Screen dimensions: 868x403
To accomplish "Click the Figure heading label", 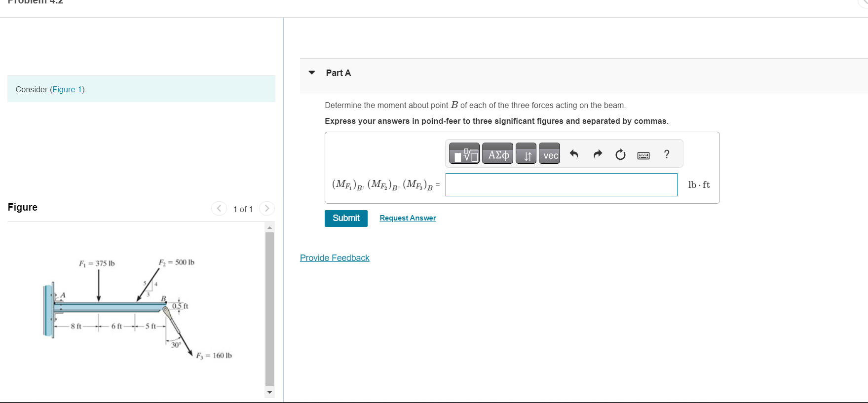I will pyautogui.click(x=22, y=207).
